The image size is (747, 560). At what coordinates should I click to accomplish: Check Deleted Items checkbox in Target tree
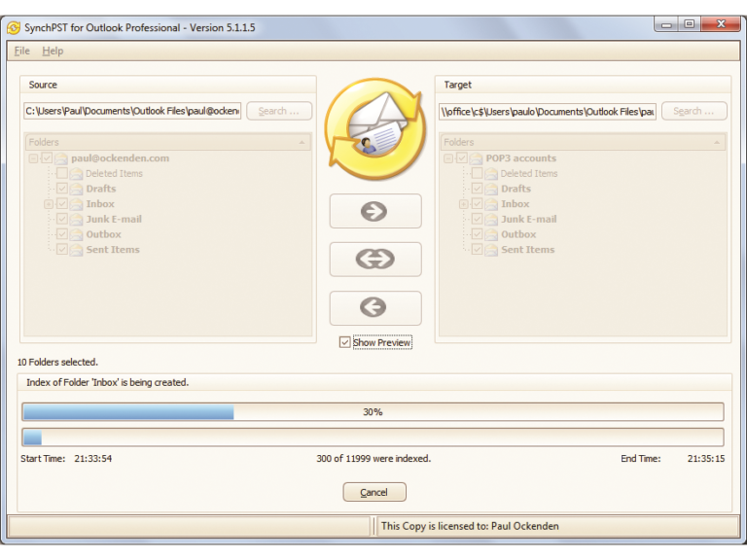[477, 173]
